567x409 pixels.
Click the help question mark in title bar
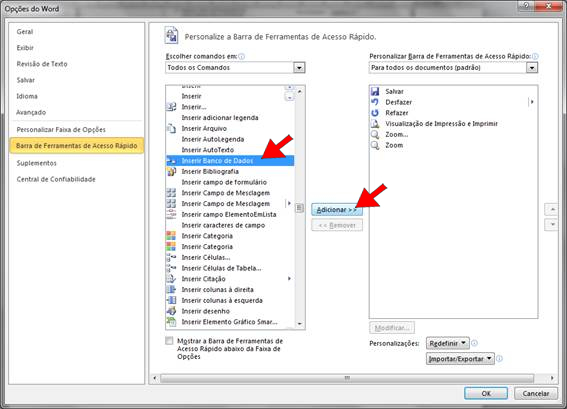pyautogui.click(x=526, y=5)
